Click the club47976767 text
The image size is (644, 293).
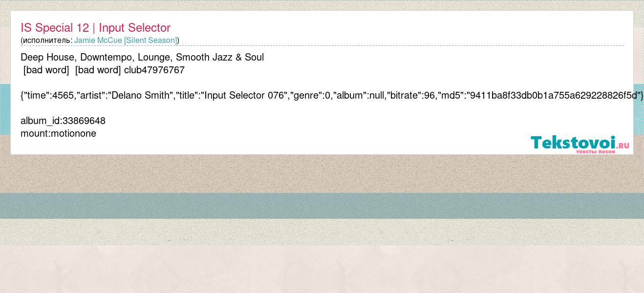[154, 70]
